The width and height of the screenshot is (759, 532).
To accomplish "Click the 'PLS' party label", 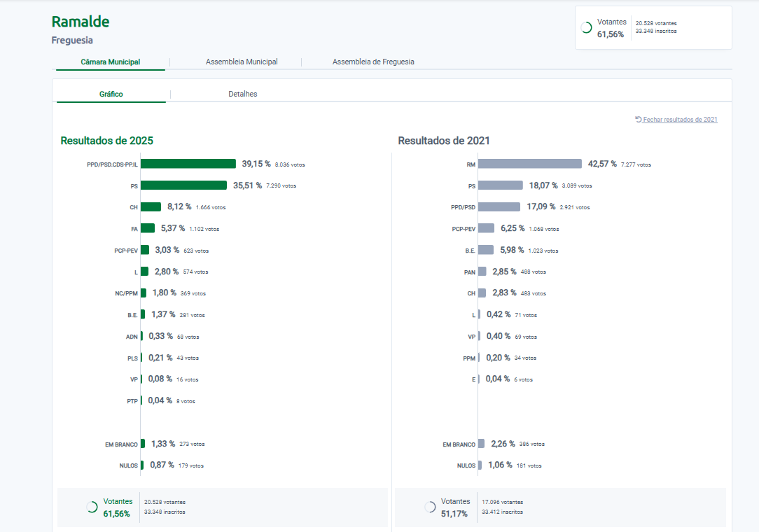I will pyautogui.click(x=132, y=358).
